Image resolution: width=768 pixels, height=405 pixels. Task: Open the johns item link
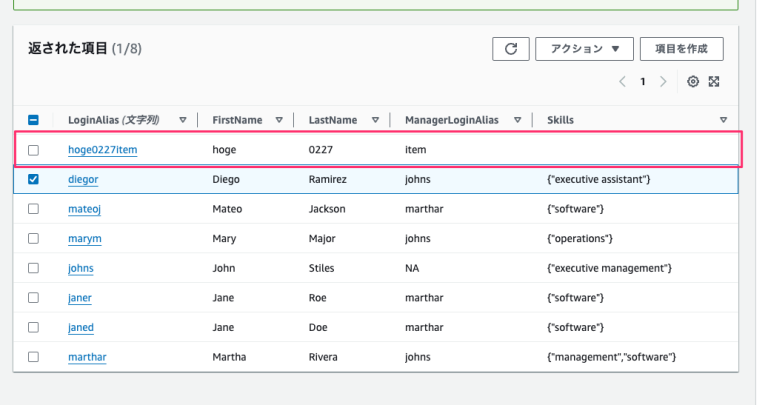80,268
